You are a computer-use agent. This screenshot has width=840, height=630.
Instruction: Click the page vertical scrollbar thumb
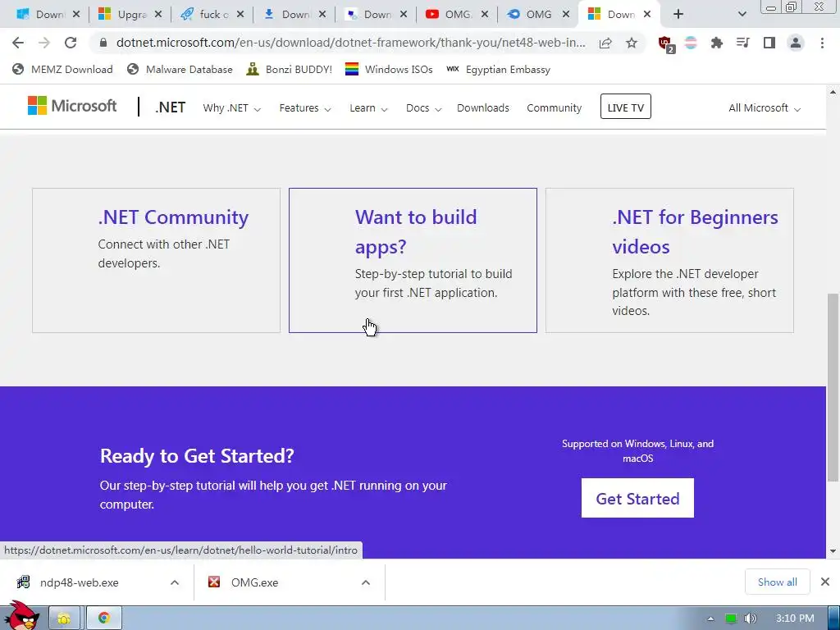pyautogui.click(x=833, y=387)
